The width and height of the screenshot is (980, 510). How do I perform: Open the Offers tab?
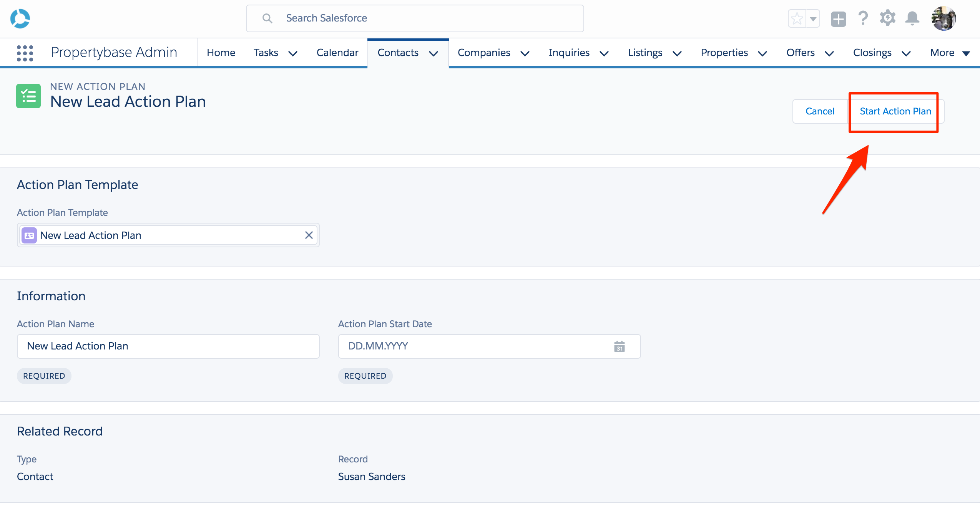pos(801,53)
